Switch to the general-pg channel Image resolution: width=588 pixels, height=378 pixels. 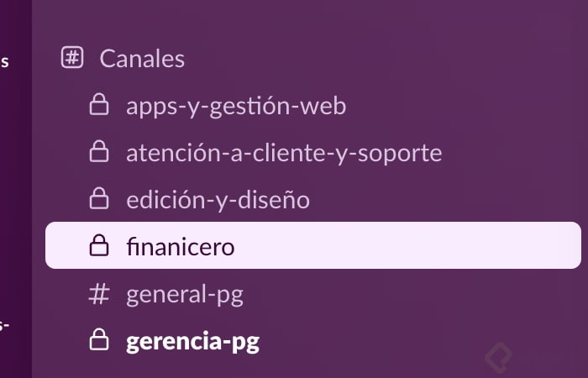[184, 295]
